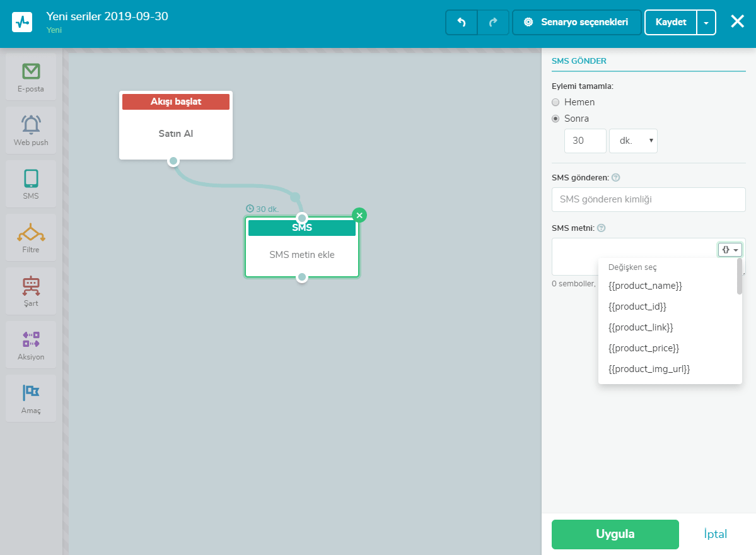Select the Şart condition block icon

[x=31, y=286]
